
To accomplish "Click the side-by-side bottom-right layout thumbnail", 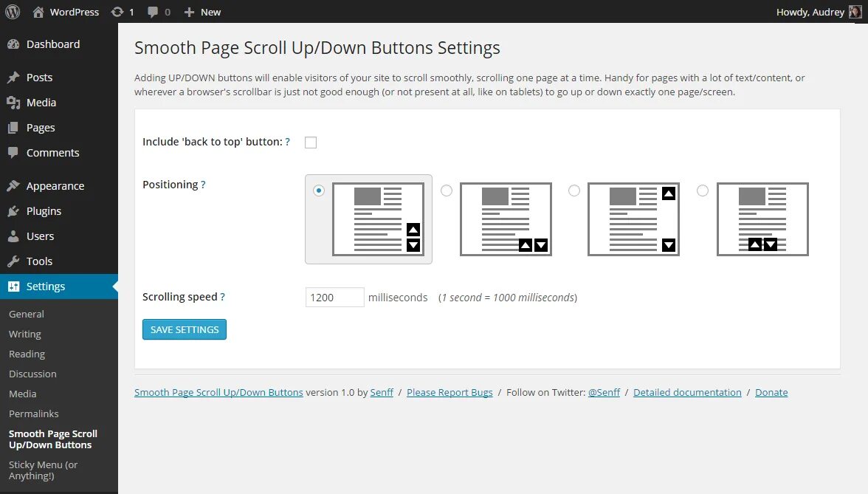I will (506, 219).
